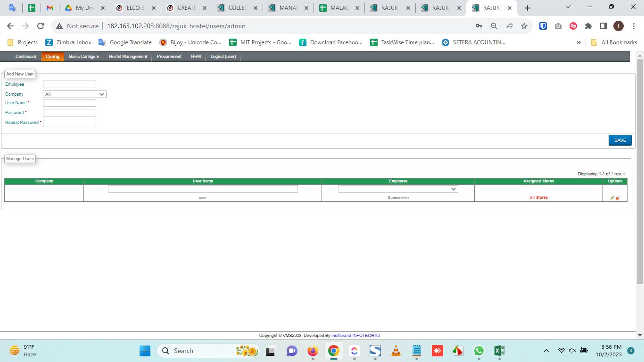The image size is (644, 362).
Task: Switch to the ELCO tab
Action: coord(135,8)
